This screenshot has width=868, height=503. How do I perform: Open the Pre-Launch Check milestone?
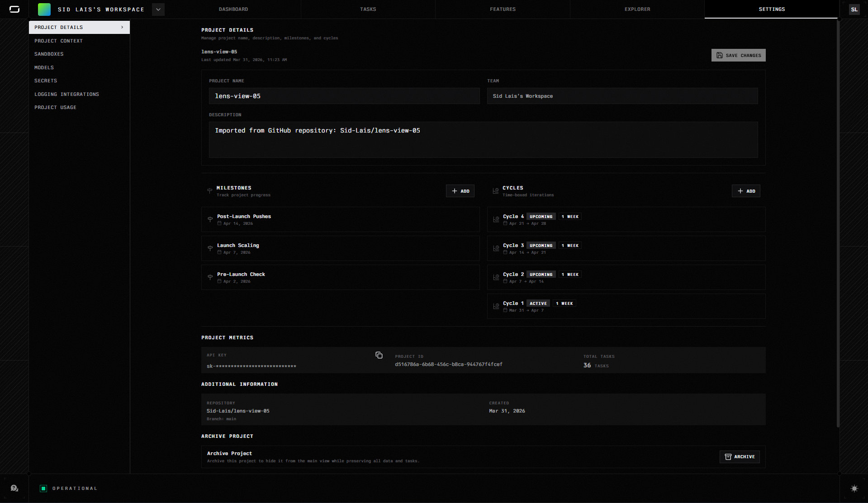[x=341, y=277]
